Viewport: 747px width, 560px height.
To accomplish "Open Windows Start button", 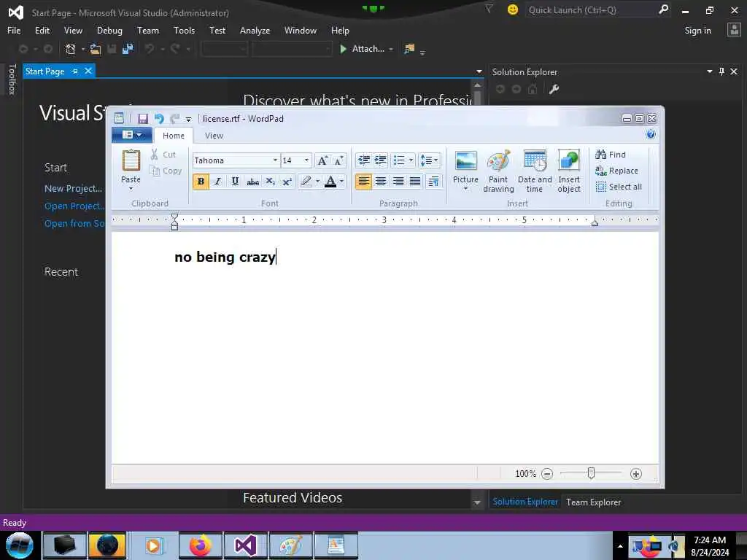I will point(19,545).
